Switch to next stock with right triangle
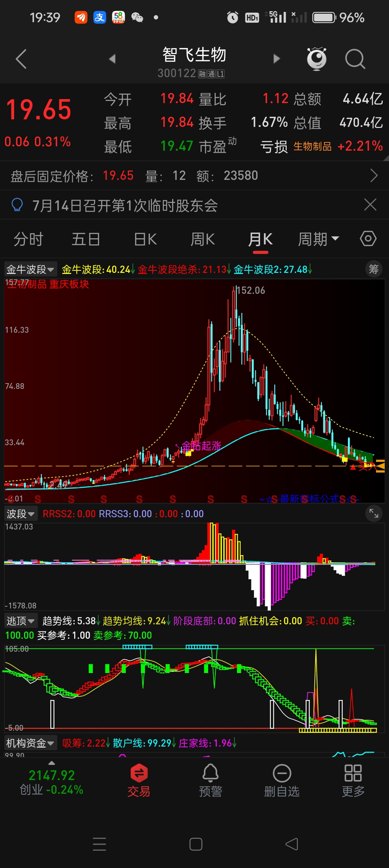This screenshot has width=389, height=868. click(277, 59)
